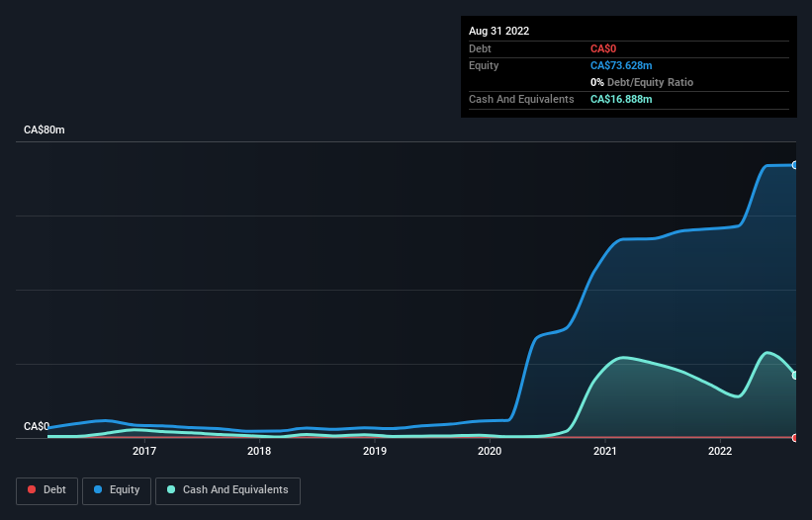
Task: Click Cash And Equivalents label in tooltip
Action: (x=521, y=99)
